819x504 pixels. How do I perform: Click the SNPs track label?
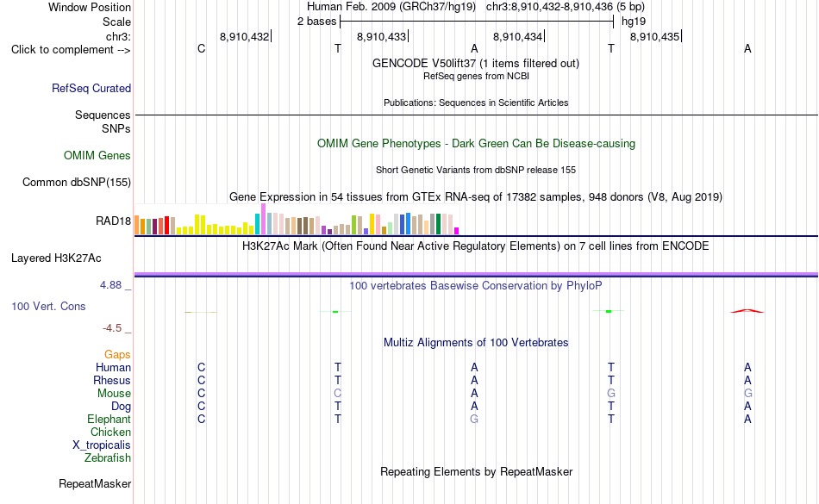(116, 128)
